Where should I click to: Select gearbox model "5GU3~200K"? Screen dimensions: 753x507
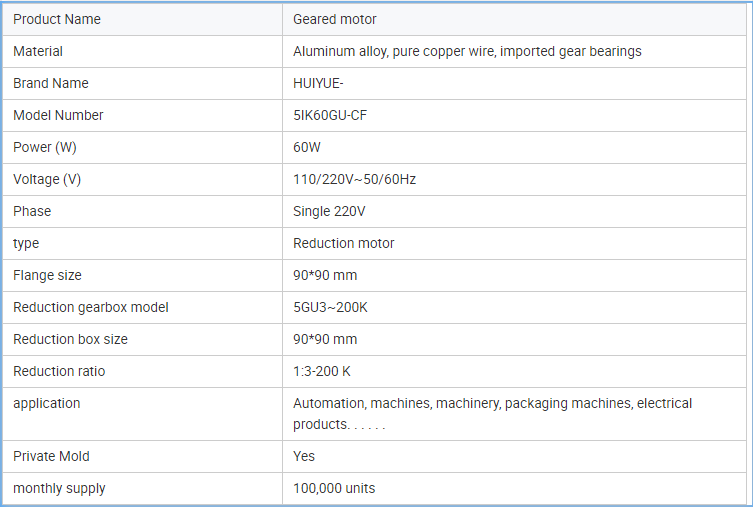pyautogui.click(x=331, y=307)
